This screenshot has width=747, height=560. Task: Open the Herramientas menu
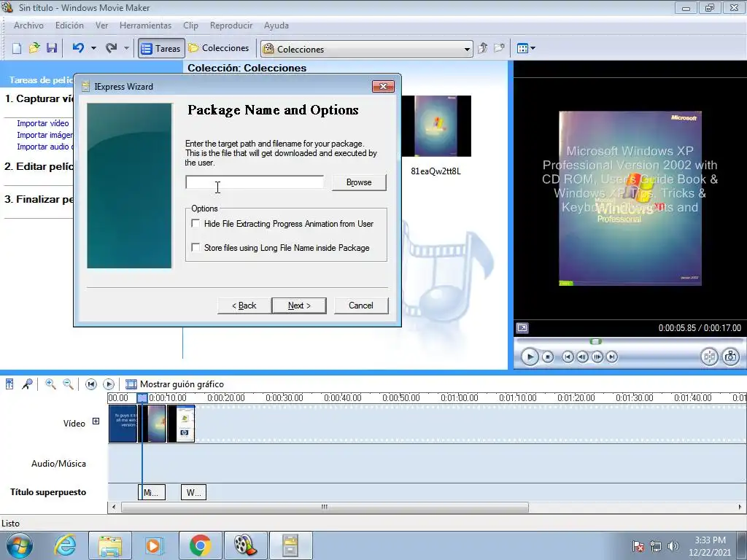145,26
